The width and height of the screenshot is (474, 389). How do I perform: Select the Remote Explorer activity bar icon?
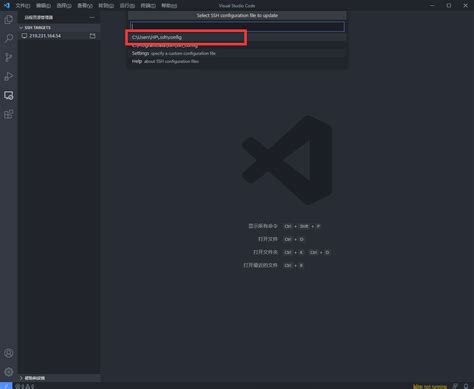coord(9,95)
